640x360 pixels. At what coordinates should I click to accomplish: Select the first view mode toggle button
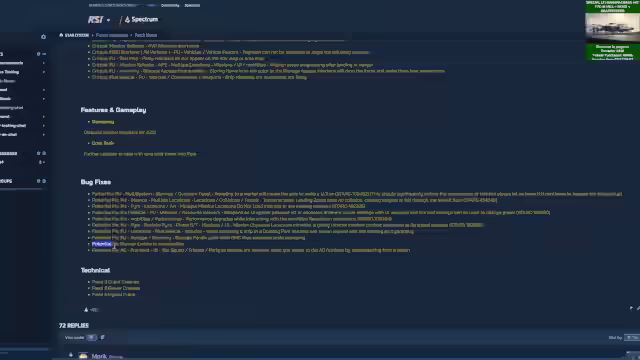coord(91,338)
